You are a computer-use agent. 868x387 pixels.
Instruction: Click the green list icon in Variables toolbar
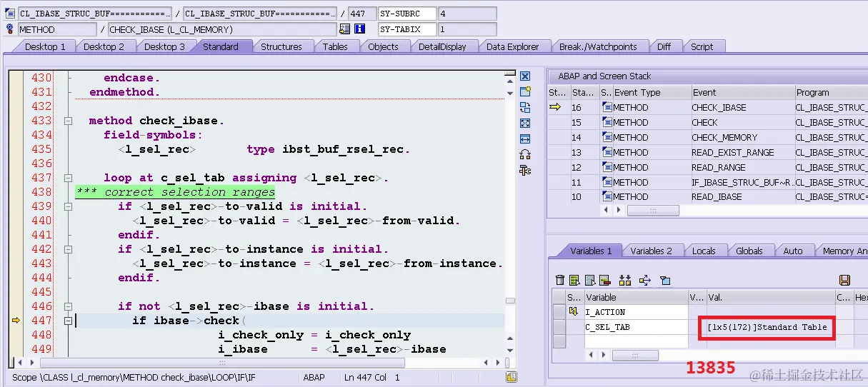[574, 280]
